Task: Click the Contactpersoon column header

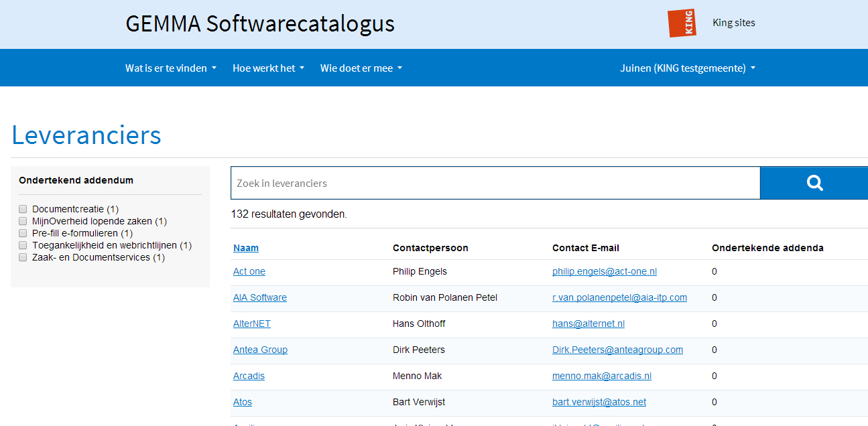Action: pyautogui.click(x=430, y=248)
